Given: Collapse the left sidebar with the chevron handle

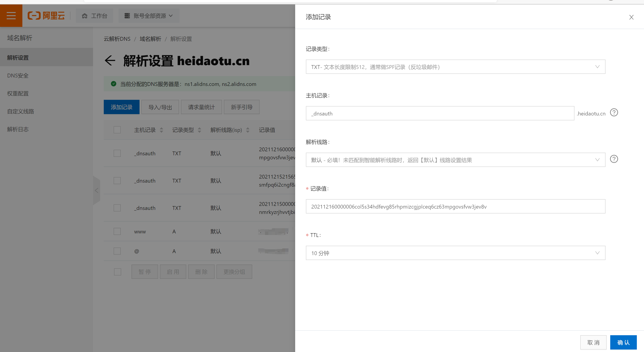Looking at the screenshot, I should click(x=97, y=190).
